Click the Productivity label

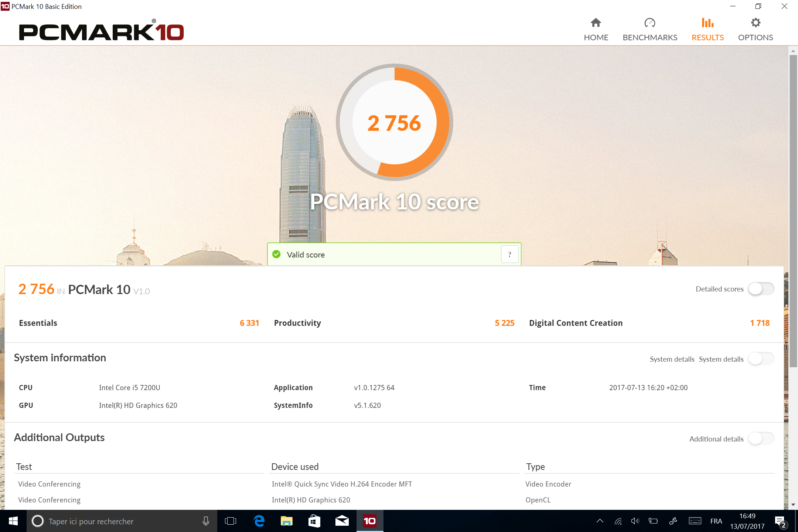297,323
